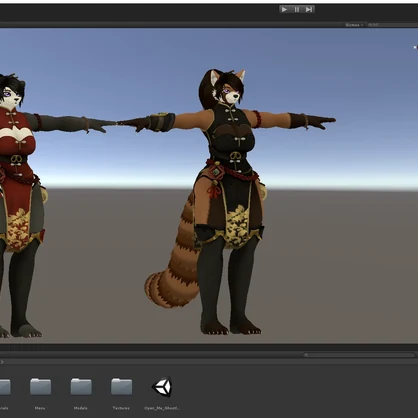The height and width of the screenshot is (418, 418).
Task: Click the Project panel icon size slider
Action: (x=359, y=355)
